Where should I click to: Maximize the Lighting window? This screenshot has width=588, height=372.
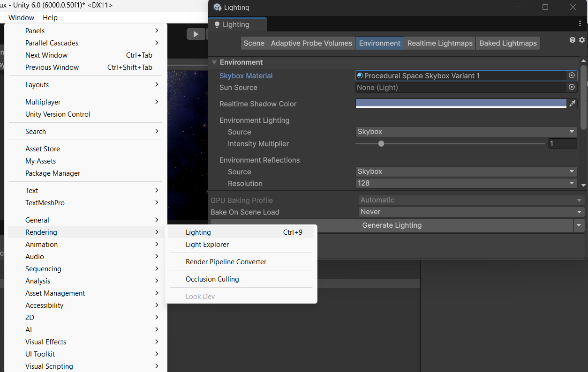coord(545,7)
